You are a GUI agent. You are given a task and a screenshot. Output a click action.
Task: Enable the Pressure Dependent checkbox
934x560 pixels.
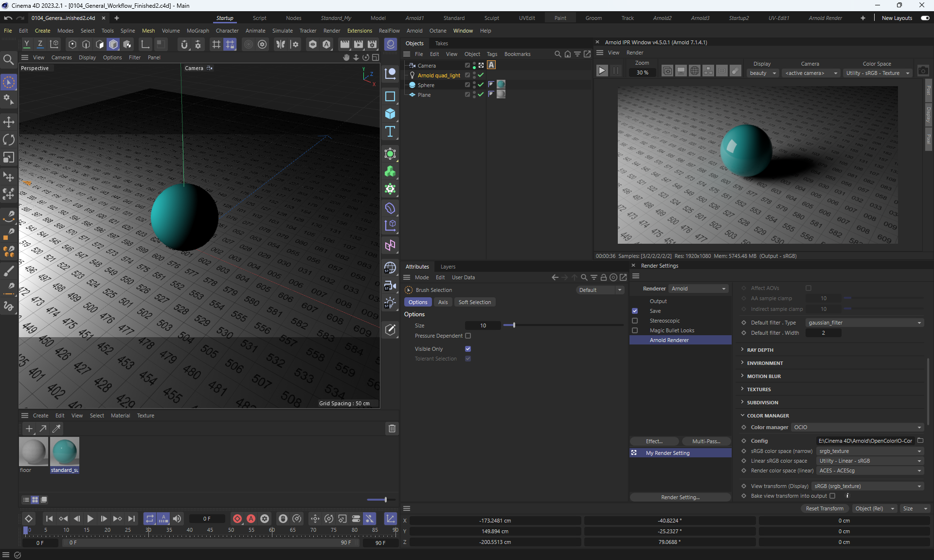click(x=468, y=336)
